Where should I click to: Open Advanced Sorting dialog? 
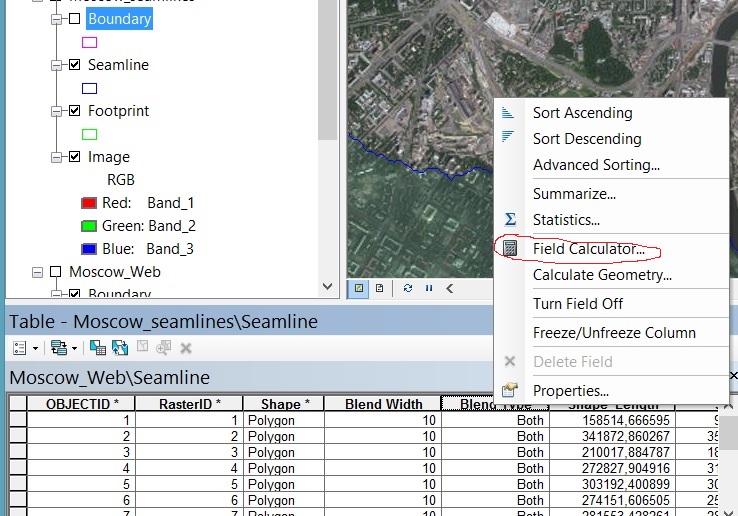pos(596,165)
